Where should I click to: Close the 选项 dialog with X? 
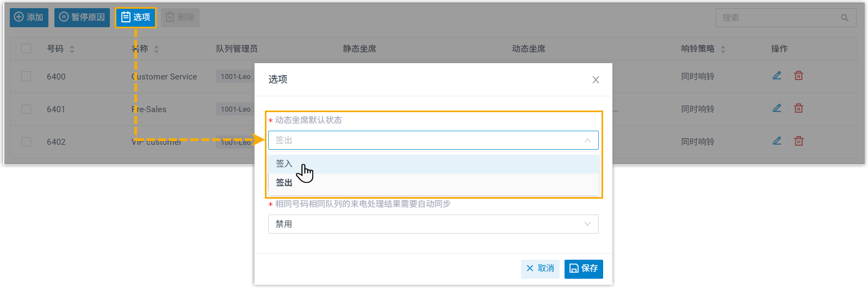click(596, 80)
